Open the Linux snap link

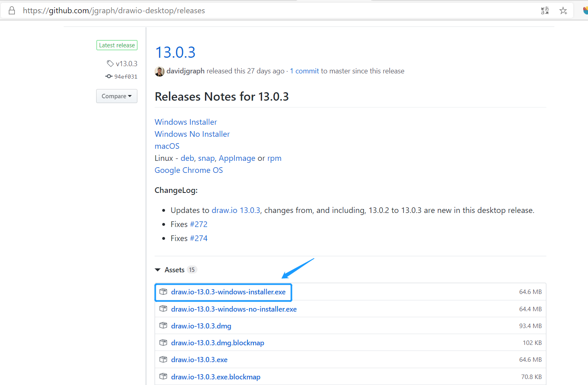206,158
